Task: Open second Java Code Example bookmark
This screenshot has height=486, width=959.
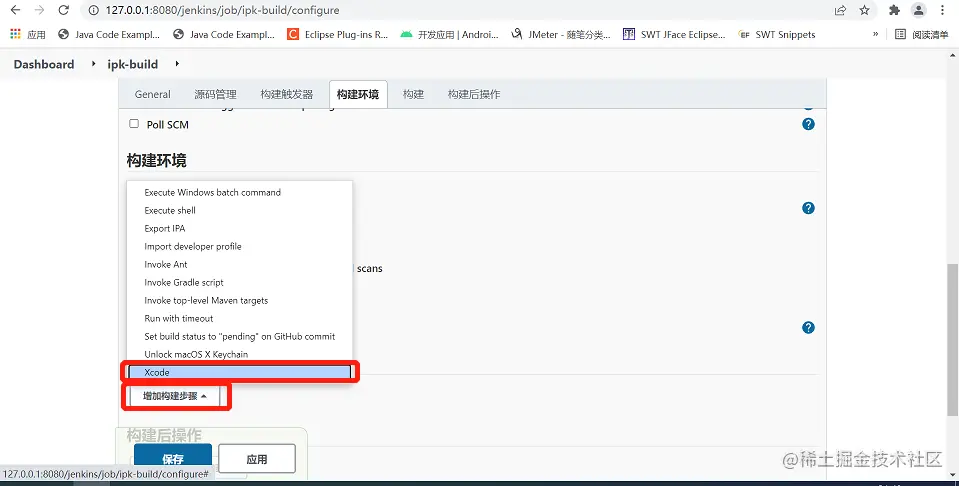Action: coord(224,35)
